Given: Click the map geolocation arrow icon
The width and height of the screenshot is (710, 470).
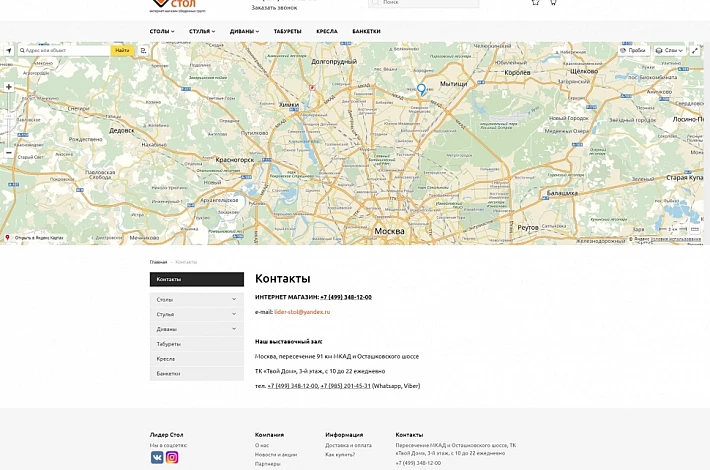Looking at the screenshot, I should pyautogui.click(x=9, y=51).
